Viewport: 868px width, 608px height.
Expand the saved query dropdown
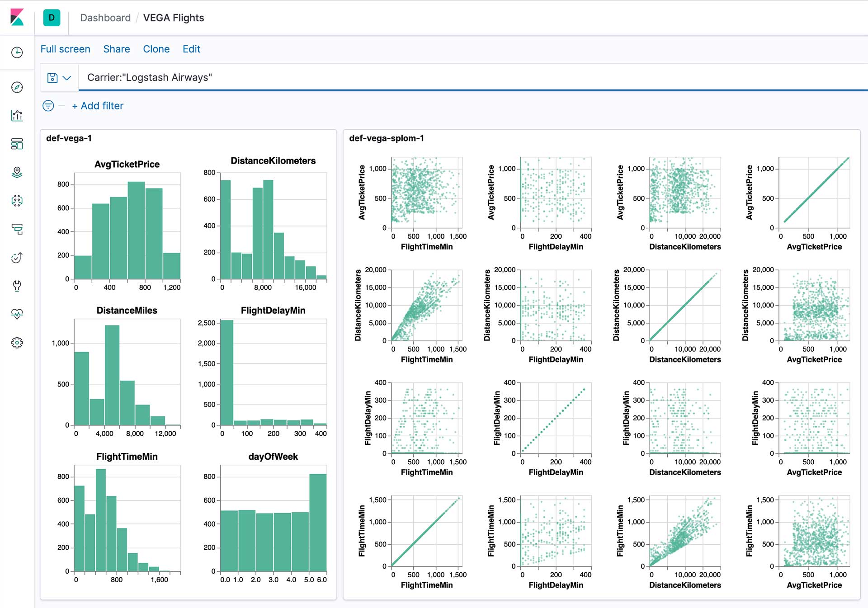tap(59, 78)
